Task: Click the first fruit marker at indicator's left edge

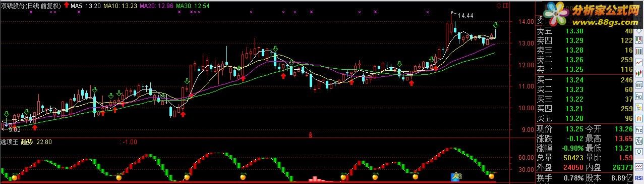Action: tap(14, 177)
